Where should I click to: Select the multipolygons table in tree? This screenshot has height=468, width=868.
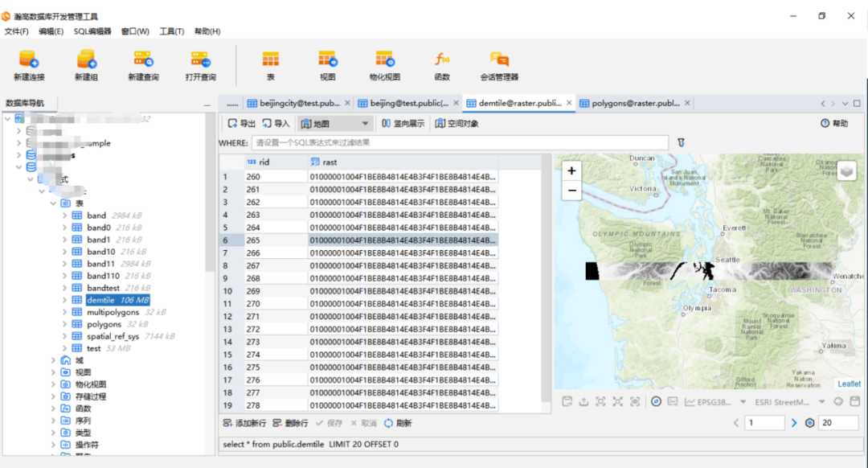[x=113, y=312]
